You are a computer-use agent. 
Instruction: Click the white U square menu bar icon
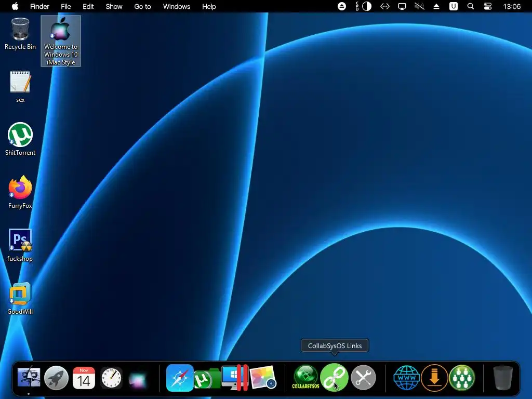coord(453,6)
